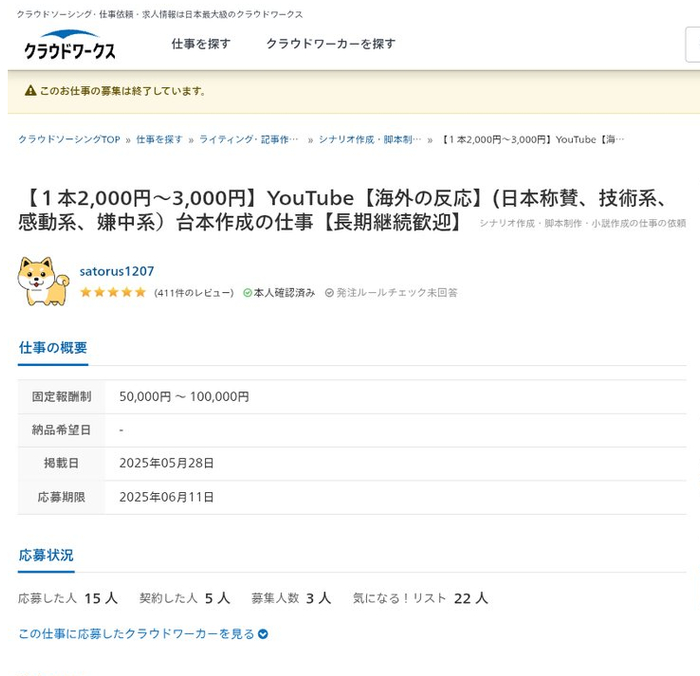Image resolution: width=700 pixels, height=676 pixels.
Task: Click the five-star rating icons
Action: 113,292
